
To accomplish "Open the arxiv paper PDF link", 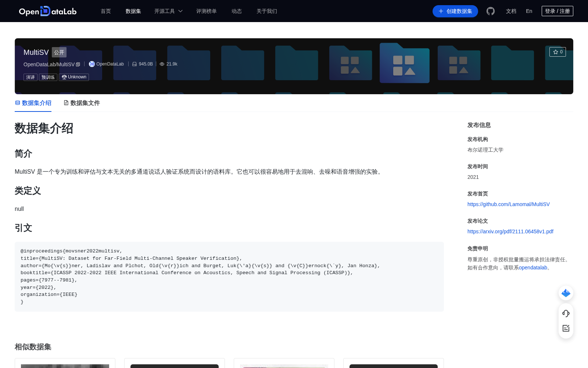I will (x=510, y=231).
